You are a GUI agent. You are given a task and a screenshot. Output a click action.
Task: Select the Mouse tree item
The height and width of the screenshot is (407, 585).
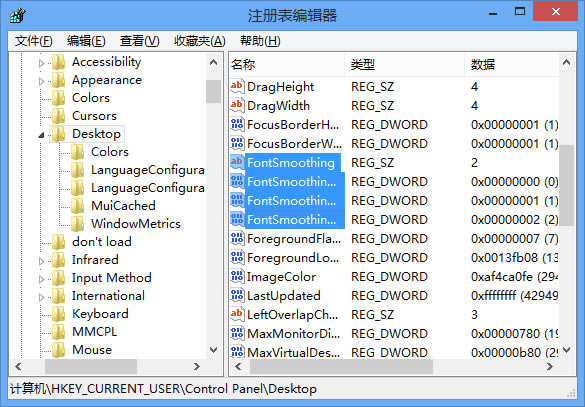[92, 350]
